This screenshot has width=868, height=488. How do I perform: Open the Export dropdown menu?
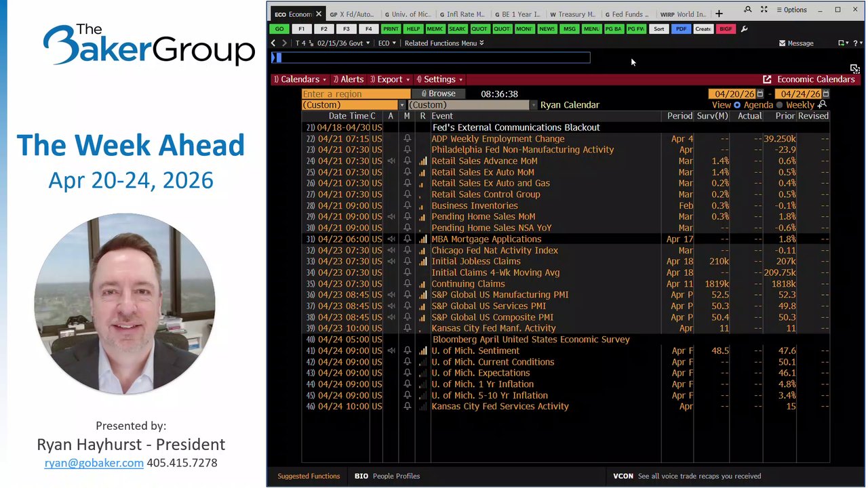pyautogui.click(x=390, y=79)
